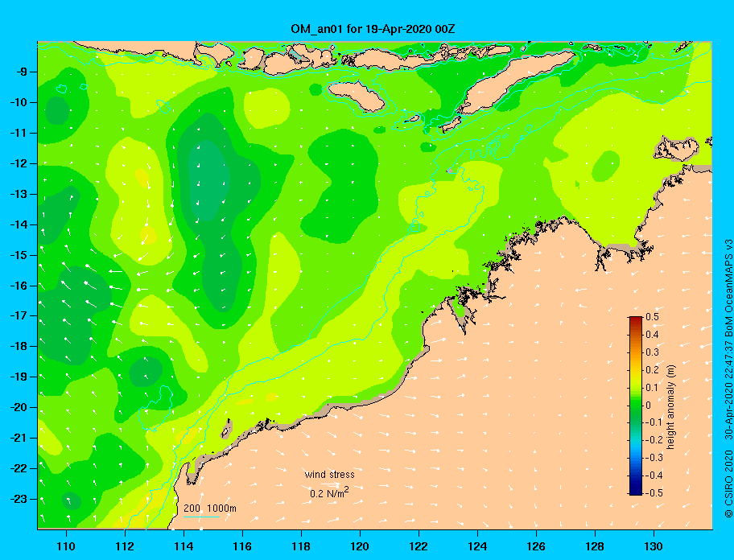734x560 pixels.
Task: Click the 'height anomaly (m)' legend label
Action: [x=670, y=406]
